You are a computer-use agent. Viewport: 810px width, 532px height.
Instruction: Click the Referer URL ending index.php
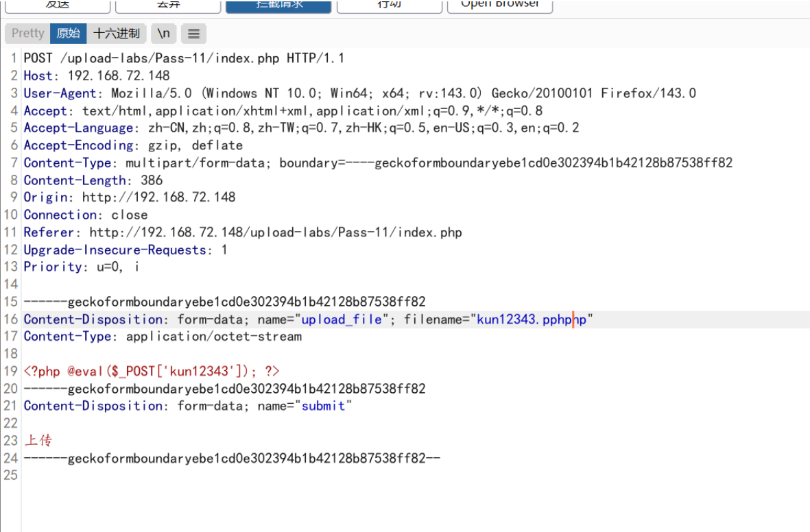pyautogui.click(x=275, y=232)
